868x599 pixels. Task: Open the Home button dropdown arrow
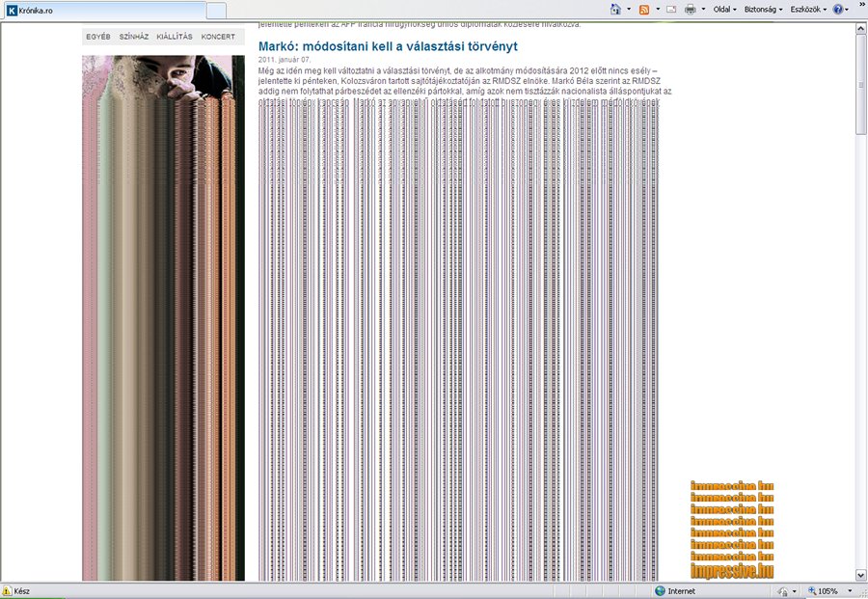[629, 10]
